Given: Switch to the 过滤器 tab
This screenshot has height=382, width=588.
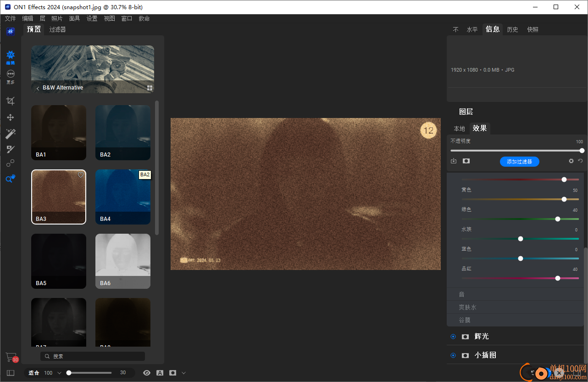Looking at the screenshot, I should pyautogui.click(x=58, y=29).
